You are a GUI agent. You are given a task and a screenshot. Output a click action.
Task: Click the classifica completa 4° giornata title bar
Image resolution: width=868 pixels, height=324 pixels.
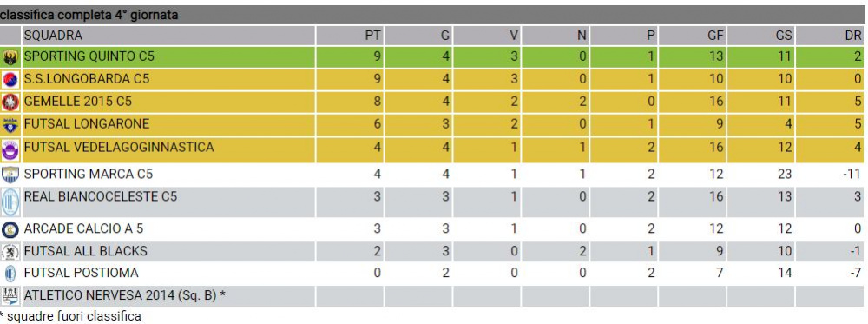(x=434, y=15)
